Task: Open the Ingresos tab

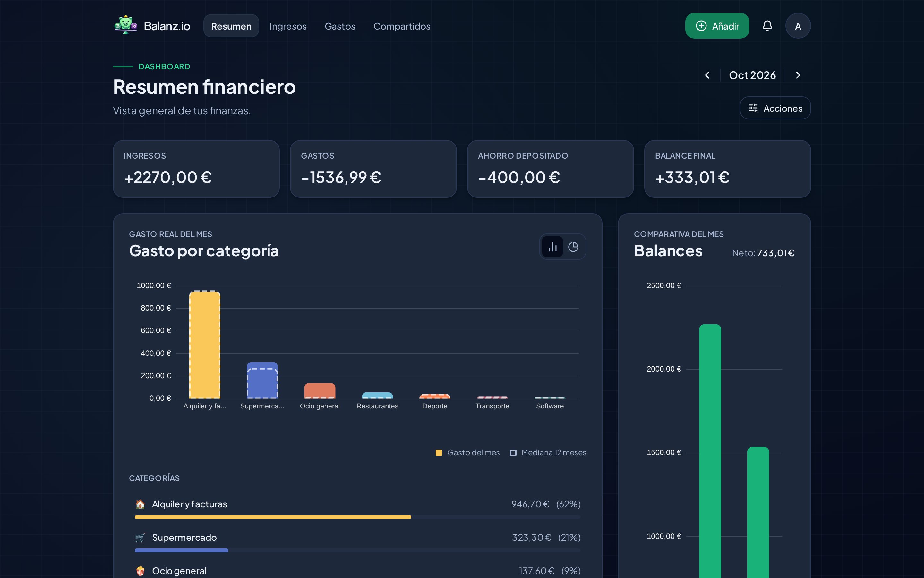Action: click(288, 26)
